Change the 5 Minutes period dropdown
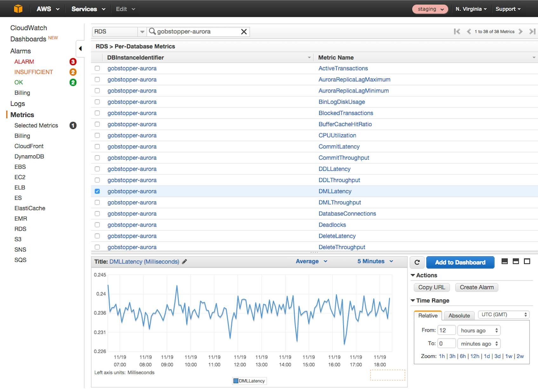 [x=375, y=261]
